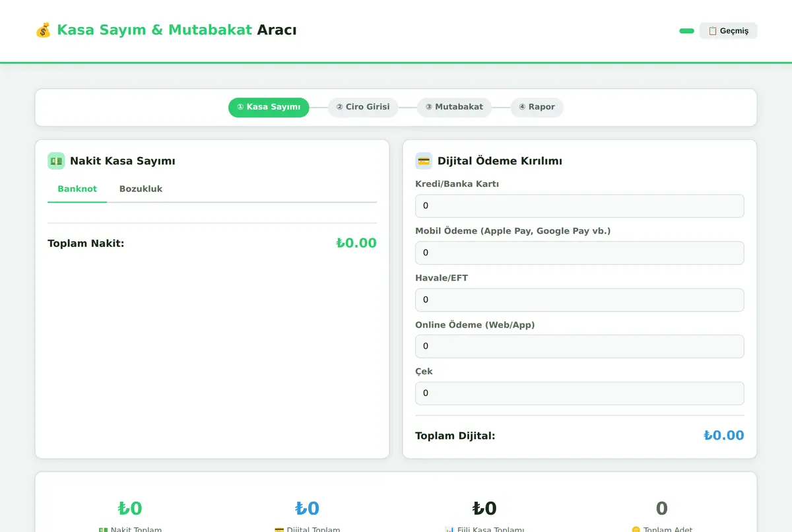Screen dimensions: 792x532
Task: Click the card icon next to Dijital Ödeme Kırılımı
Action: [424, 161]
